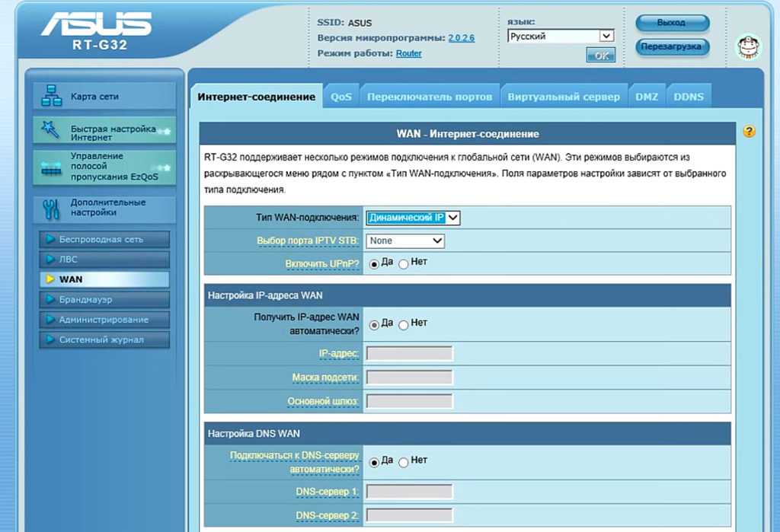The width and height of the screenshot is (780, 532).
Task: Click the arrow icon beside Брандмауэр
Action: (50, 300)
